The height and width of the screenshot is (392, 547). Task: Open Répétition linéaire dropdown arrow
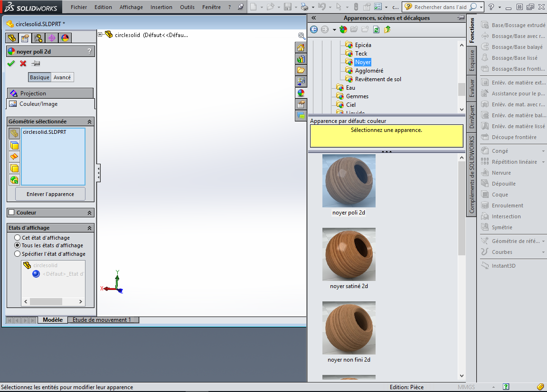point(543,162)
